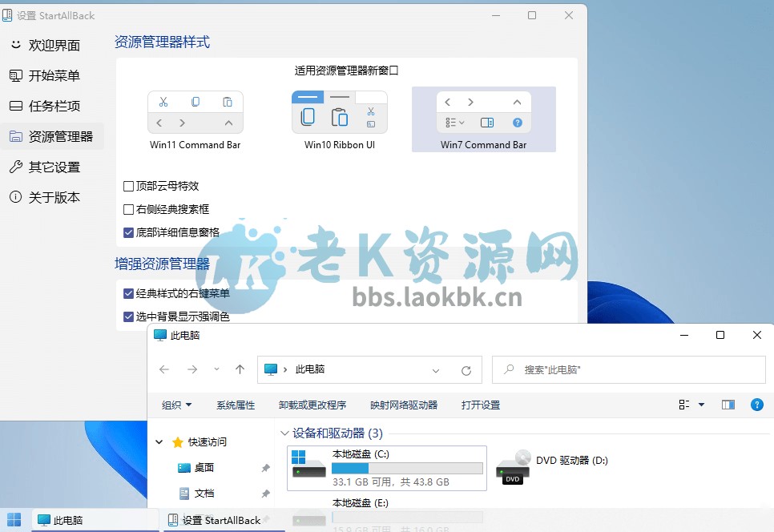Open the view options dropdown arrow
Viewport: 774px width, 532px height.
tap(701, 405)
